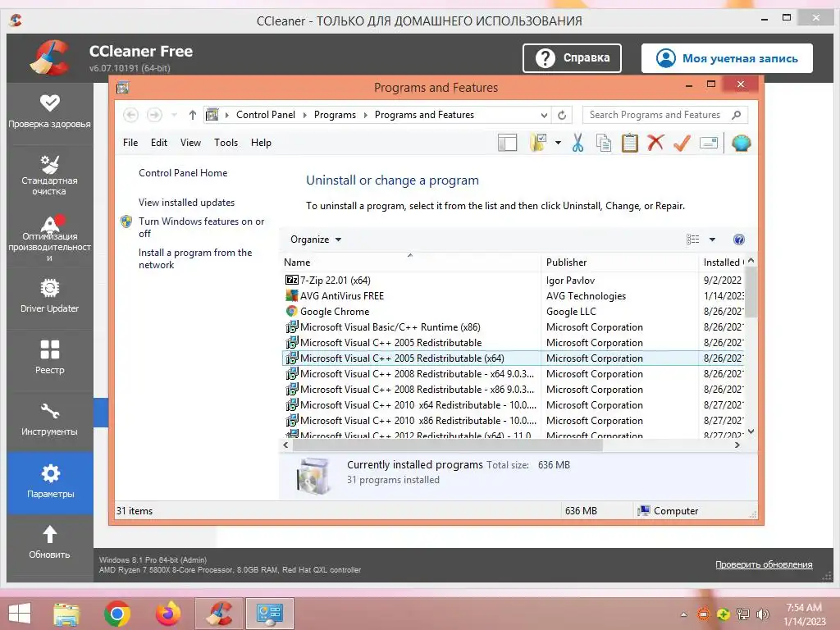Refresh the Programs and Features list
This screenshot has height=630, width=840.
click(562, 115)
